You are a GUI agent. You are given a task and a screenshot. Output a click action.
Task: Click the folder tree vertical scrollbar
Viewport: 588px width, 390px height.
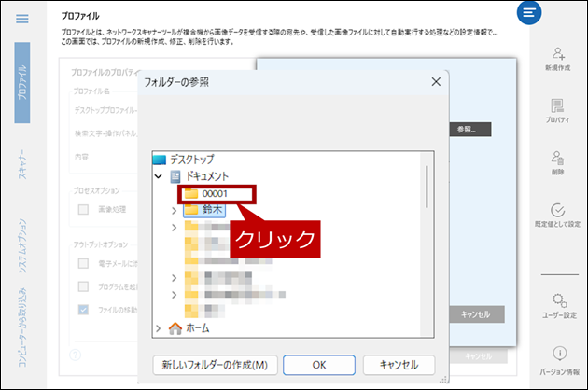point(427,191)
